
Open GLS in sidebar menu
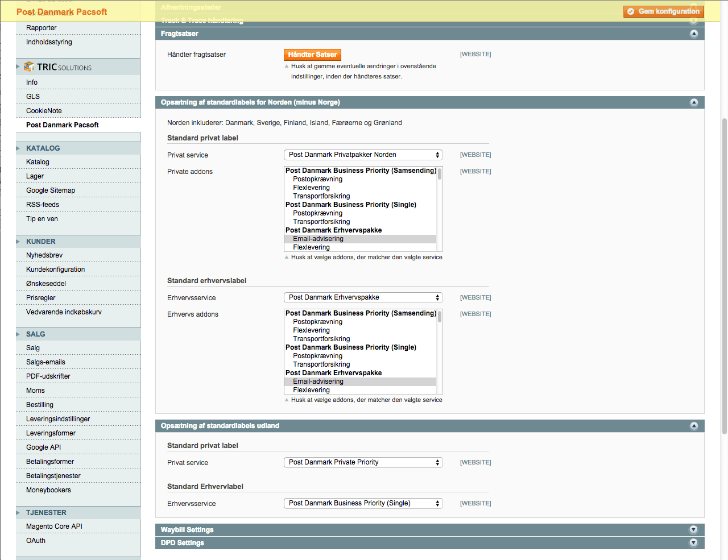[33, 97]
